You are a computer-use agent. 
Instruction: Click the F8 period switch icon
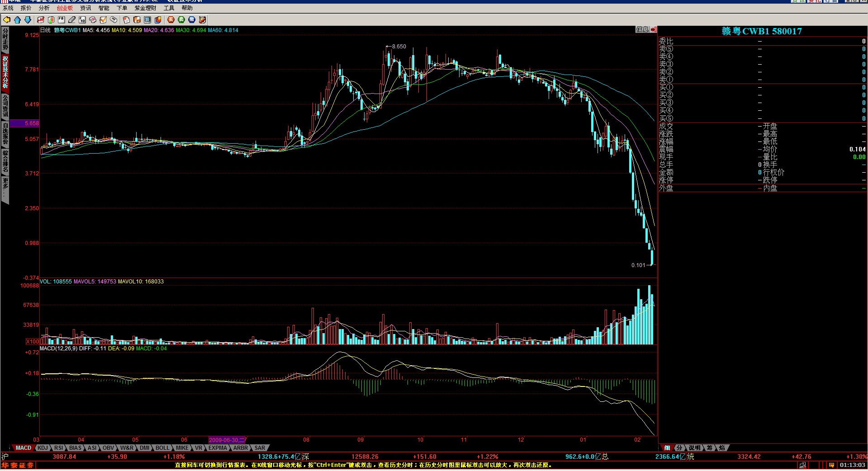tap(62, 20)
